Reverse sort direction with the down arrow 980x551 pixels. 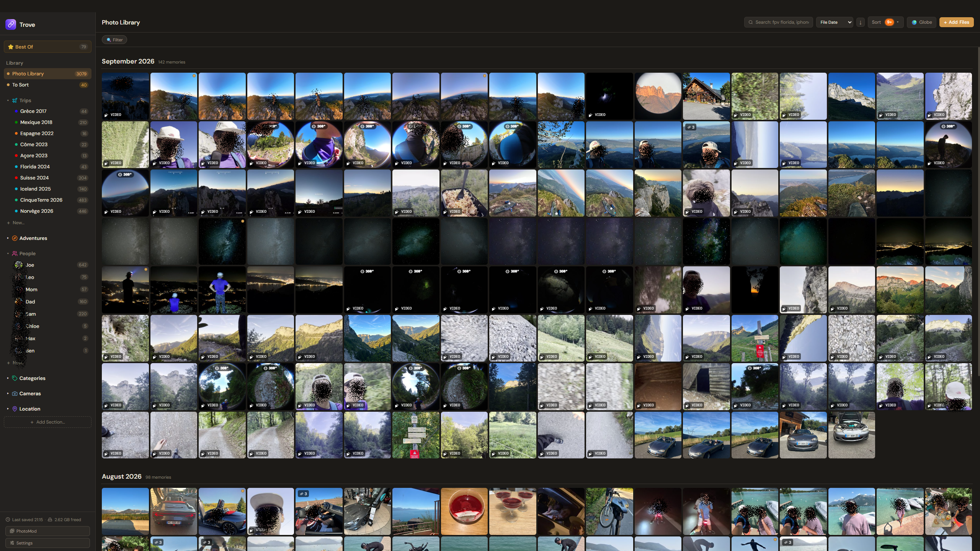[860, 22]
